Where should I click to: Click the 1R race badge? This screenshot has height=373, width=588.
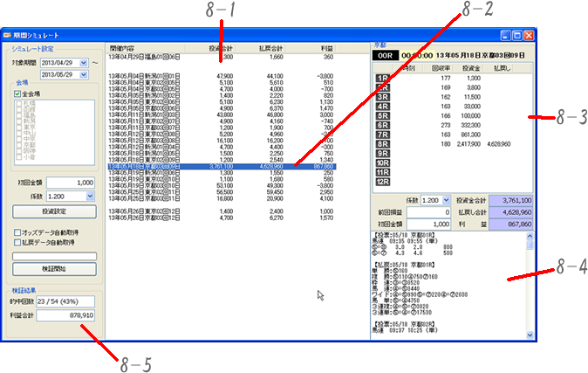381,78
